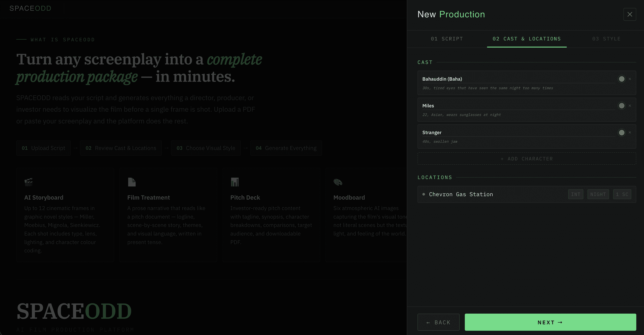The image size is (644, 335).
Task: Remove Stranger character with x icon
Action: [630, 132]
